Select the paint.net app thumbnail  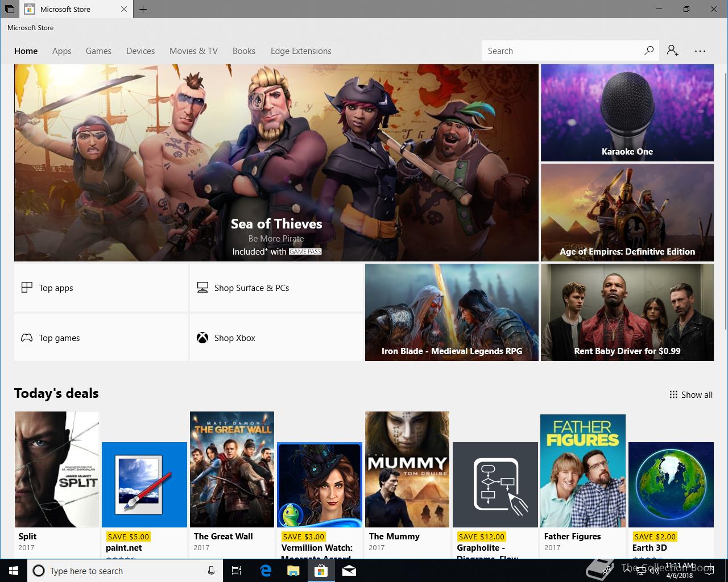coord(144,485)
